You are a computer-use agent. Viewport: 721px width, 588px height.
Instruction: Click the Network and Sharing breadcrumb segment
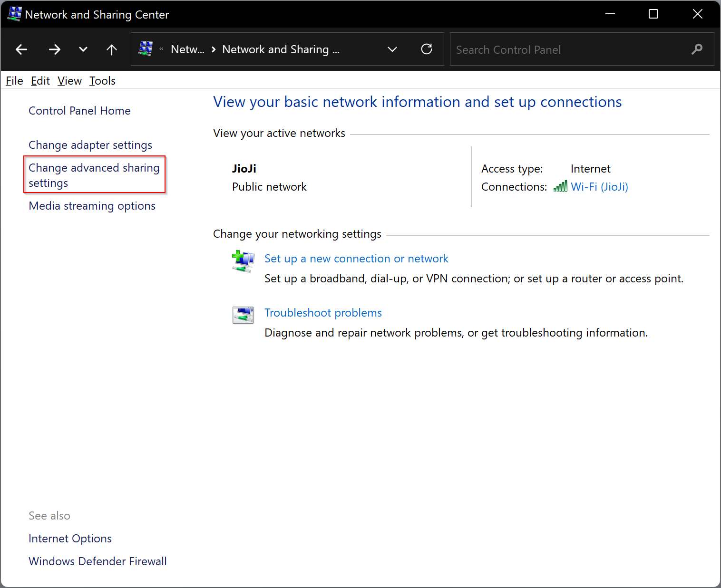coord(281,49)
